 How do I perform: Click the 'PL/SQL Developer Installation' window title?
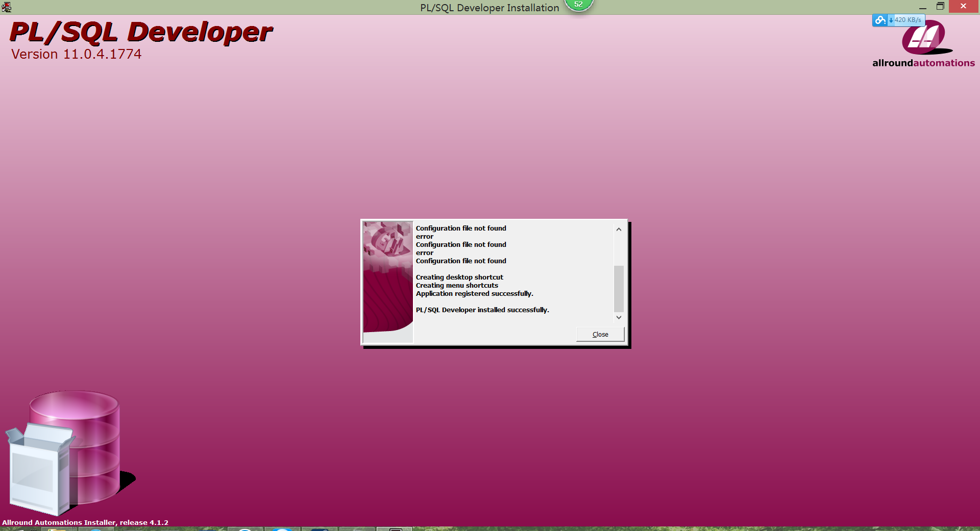489,8
